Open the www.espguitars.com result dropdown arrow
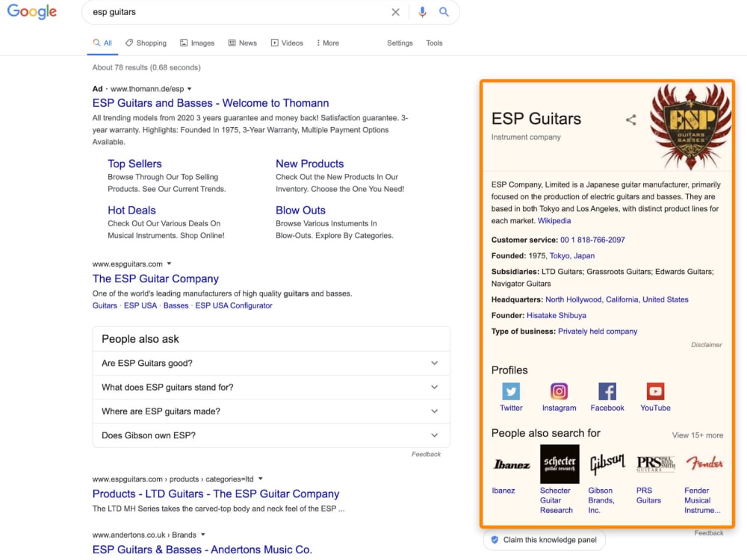Image resolution: width=747 pixels, height=560 pixels. [x=169, y=264]
